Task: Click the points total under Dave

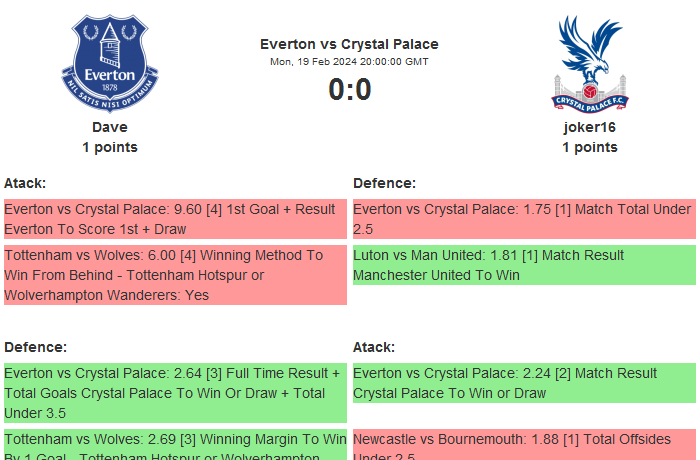Action: pyautogui.click(x=110, y=147)
